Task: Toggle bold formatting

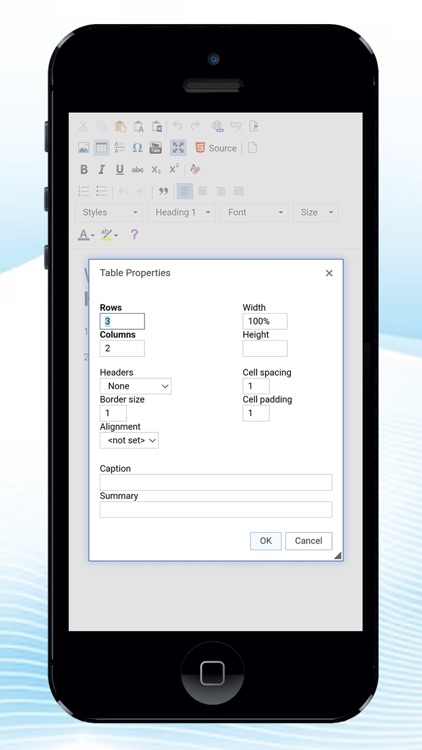Action: pyautogui.click(x=84, y=169)
